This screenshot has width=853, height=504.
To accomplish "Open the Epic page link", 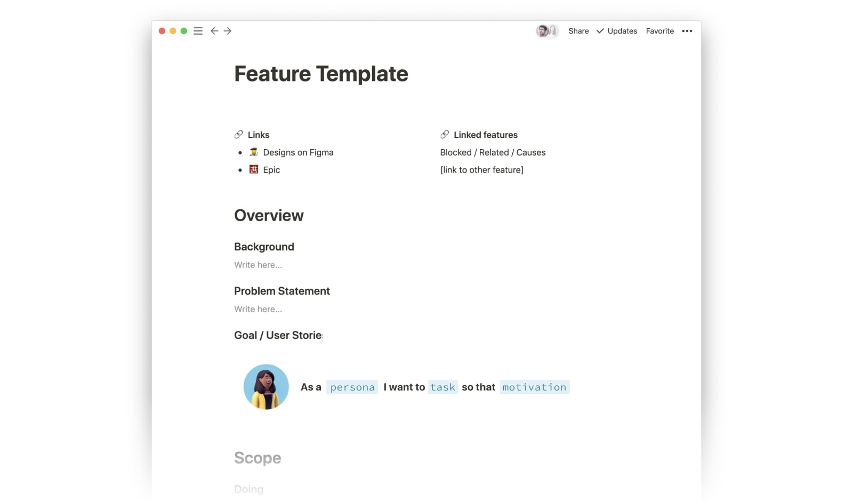I will pos(271,170).
